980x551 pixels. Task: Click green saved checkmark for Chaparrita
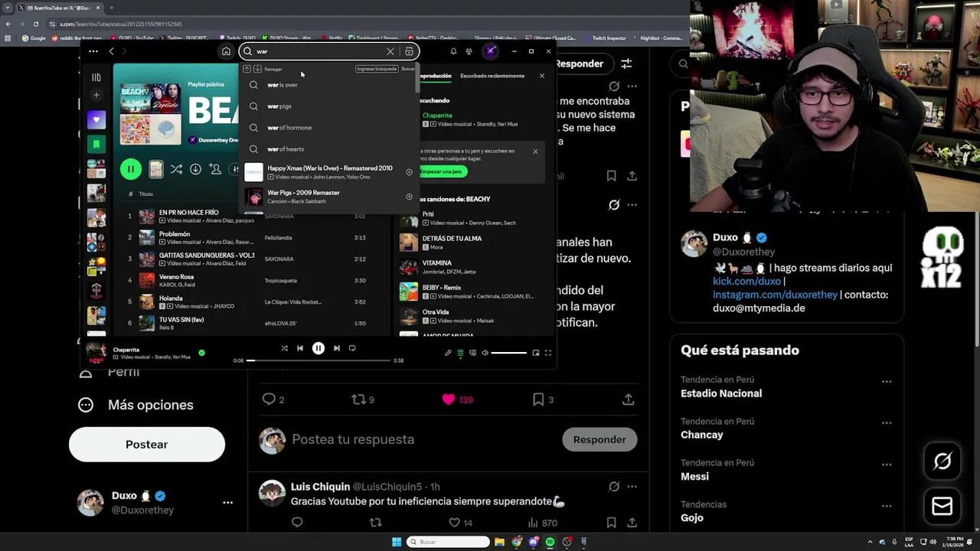click(x=201, y=353)
